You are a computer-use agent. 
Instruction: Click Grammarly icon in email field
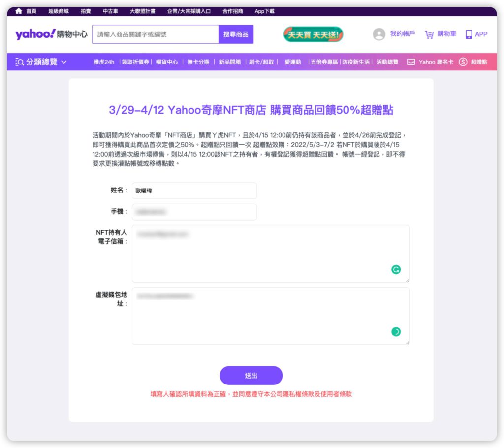(396, 269)
